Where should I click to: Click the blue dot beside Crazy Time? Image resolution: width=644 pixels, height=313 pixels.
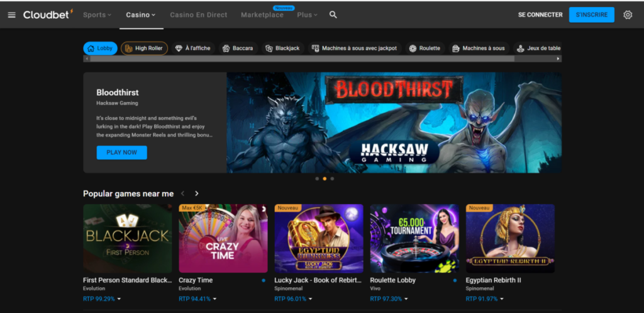click(x=264, y=280)
